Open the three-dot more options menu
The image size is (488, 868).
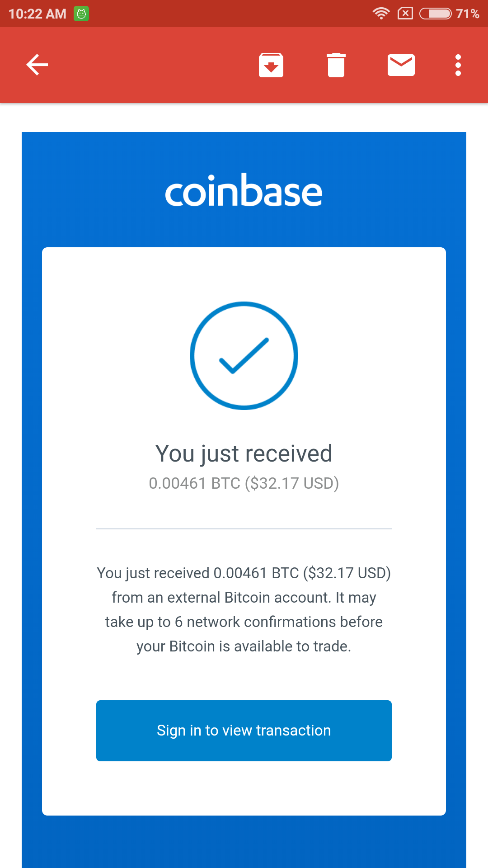(458, 65)
